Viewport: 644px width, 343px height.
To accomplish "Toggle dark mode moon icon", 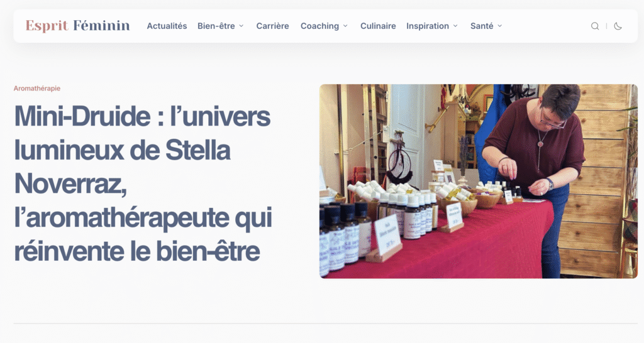I will (x=618, y=26).
